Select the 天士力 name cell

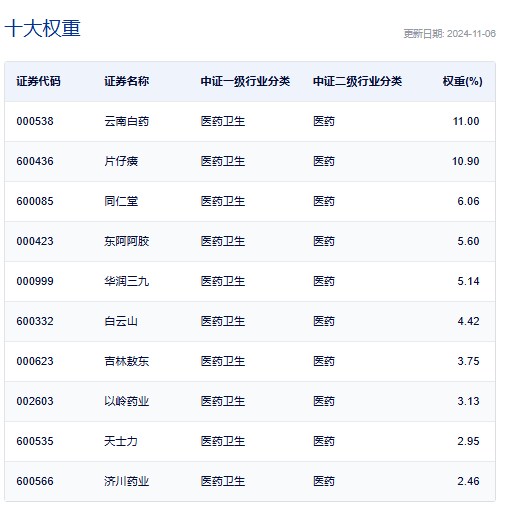click(121, 441)
